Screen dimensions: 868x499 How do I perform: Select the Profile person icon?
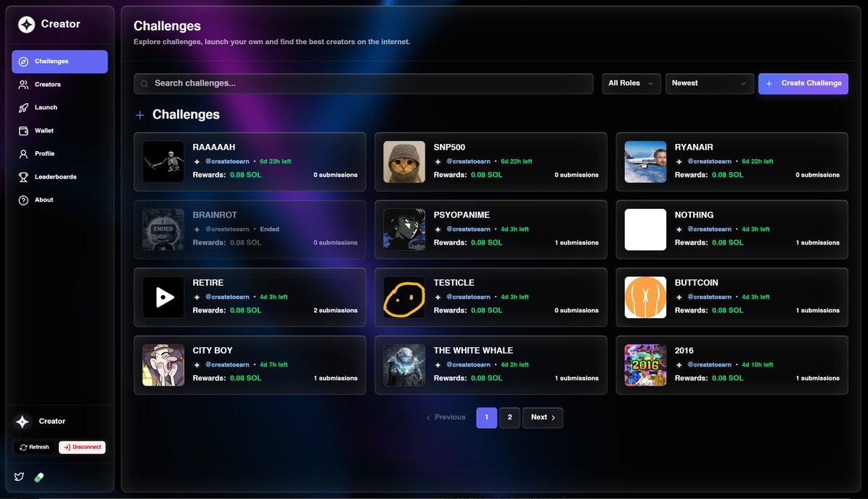coord(22,153)
